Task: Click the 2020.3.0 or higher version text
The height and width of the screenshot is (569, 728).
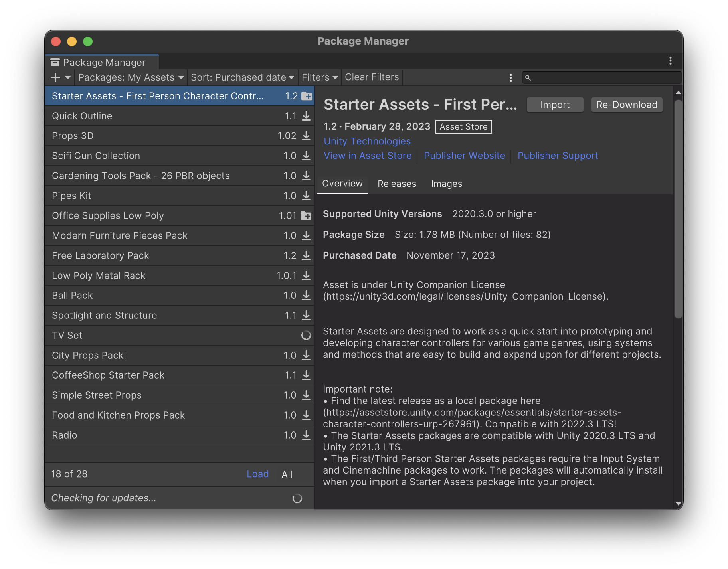Action: tap(494, 214)
